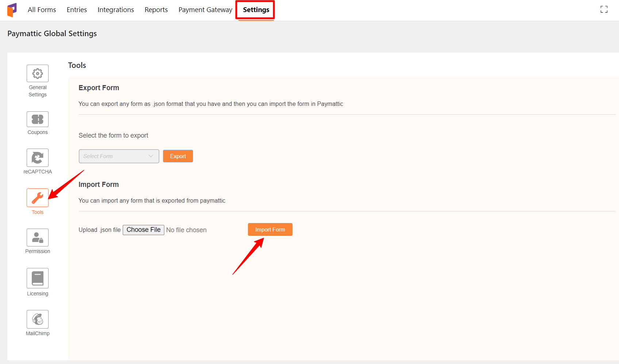Click the Export Form heading
Viewport: 619px width, 364px height.
[x=99, y=88]
